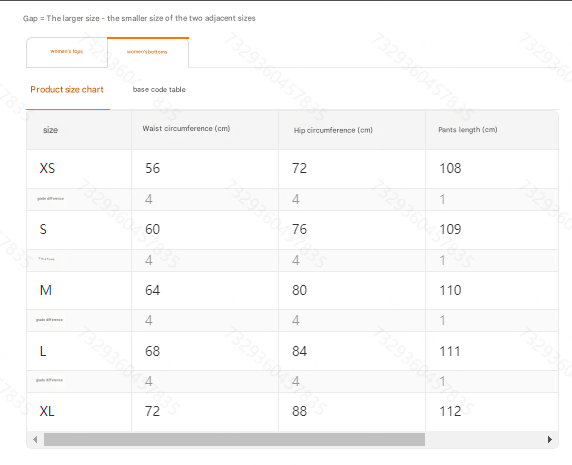Click the empty scrollbar track right of thumb
This screenshot has width=572, height=465.
pos(484,439)
